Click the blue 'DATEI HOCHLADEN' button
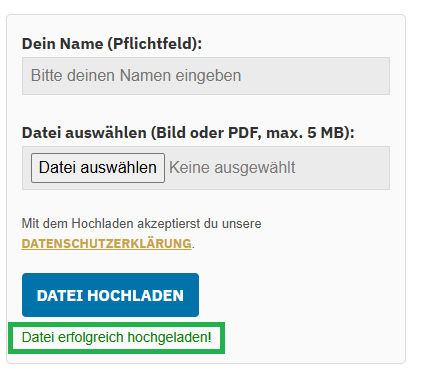 pos(110,295)
